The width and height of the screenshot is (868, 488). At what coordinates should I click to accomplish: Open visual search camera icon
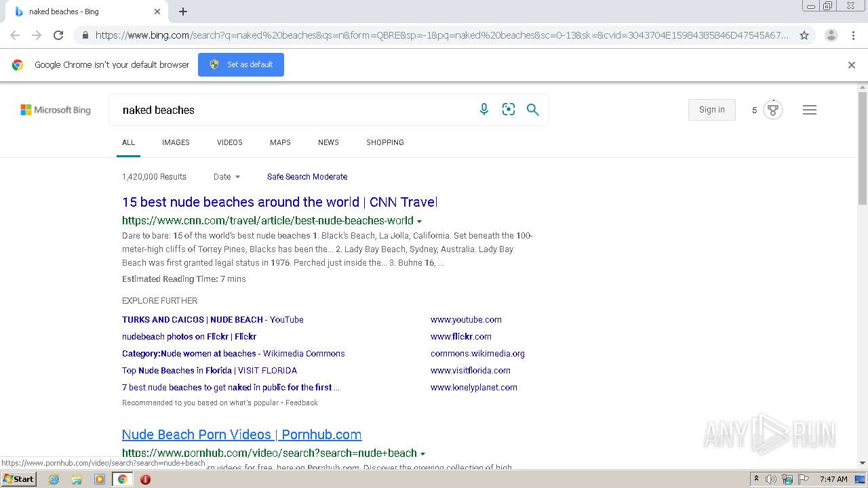tap(509, 109)
